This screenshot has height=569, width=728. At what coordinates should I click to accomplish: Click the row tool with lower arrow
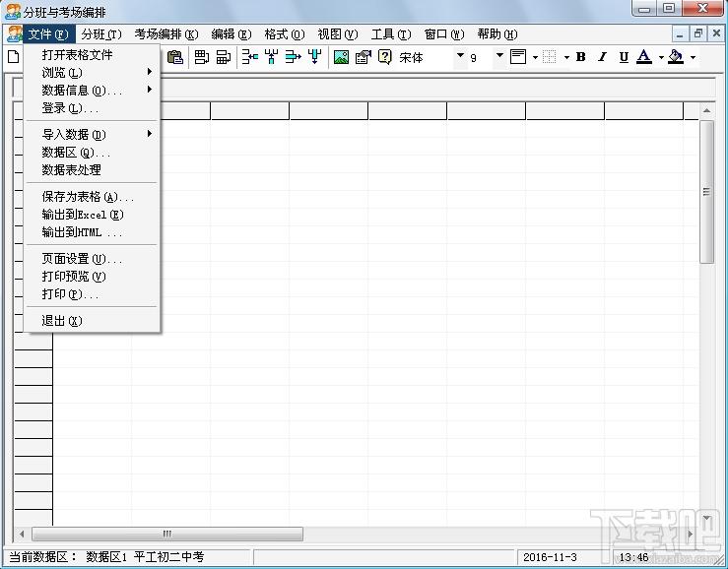(x=224, y=57)
